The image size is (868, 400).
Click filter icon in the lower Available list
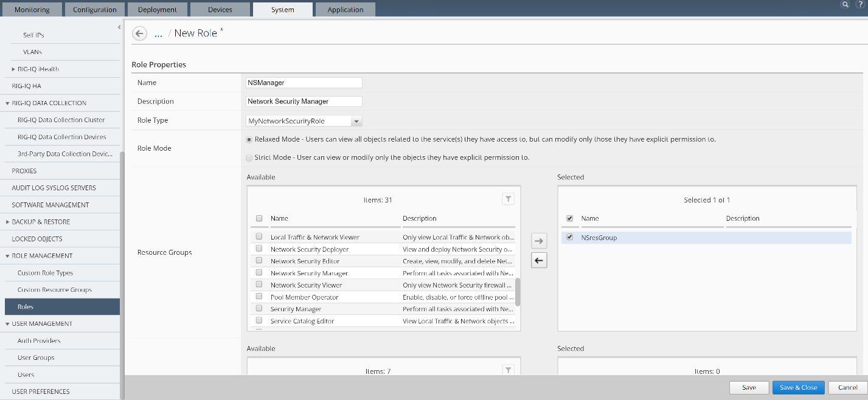[x=509, y=370]
